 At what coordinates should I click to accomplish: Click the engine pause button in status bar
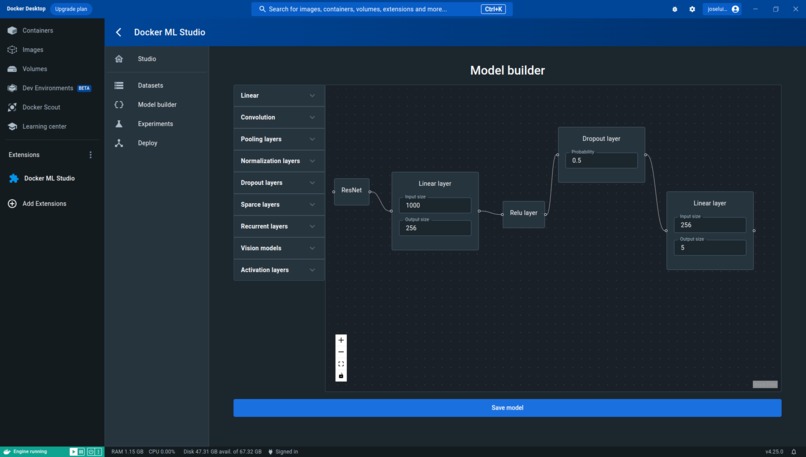click(x=81, y=452)
